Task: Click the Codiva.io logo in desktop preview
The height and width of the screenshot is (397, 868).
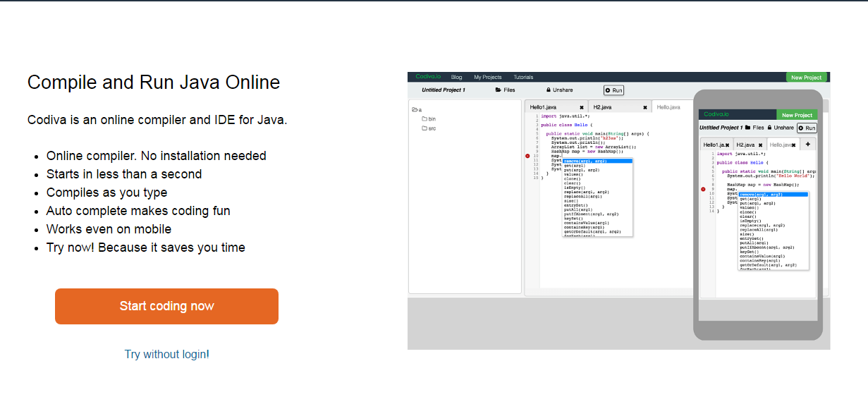Action: [x=427, y=77]
